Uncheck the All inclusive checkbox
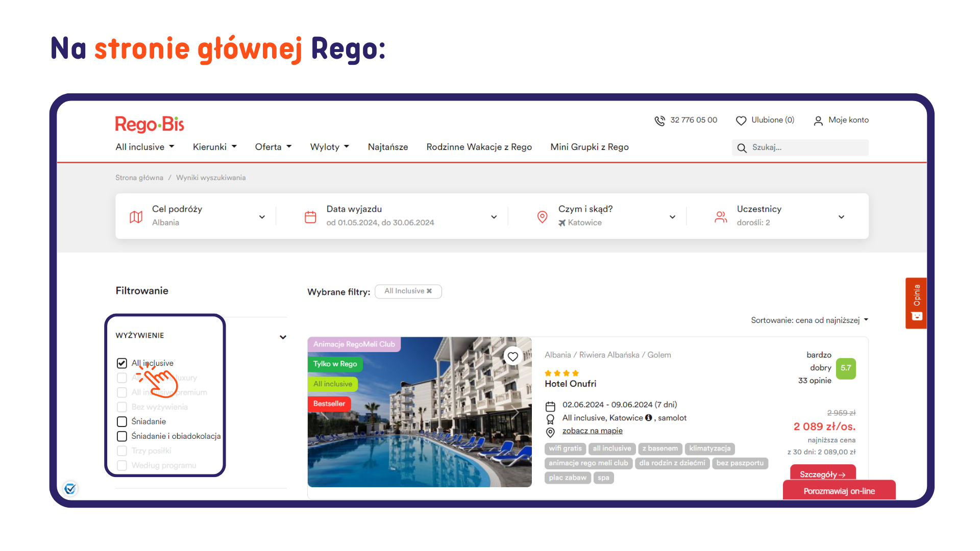Image resolution: width=980 pixels, height=551 pixels. [121, 363]
